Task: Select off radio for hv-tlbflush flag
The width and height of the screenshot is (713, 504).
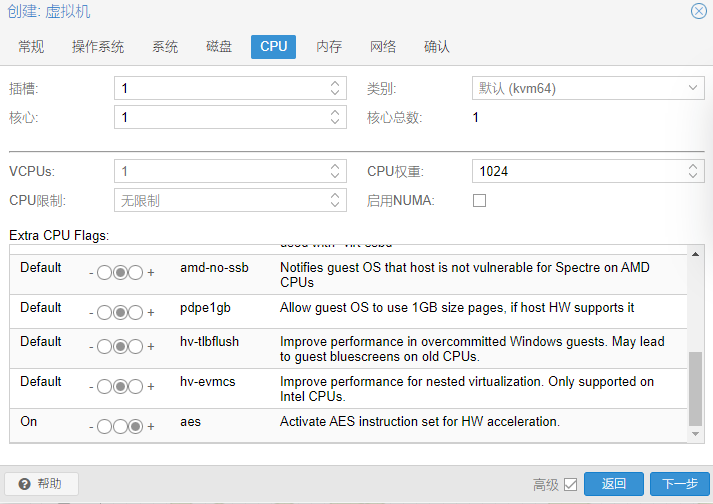Action: point(105,346)
